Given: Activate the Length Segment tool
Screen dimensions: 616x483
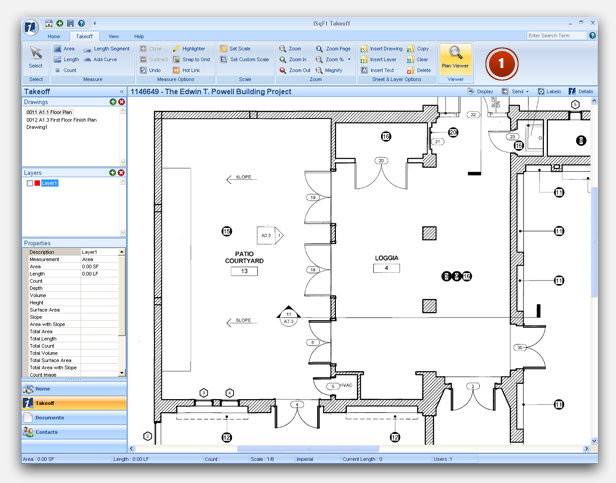Looking at the screenshot, I should (x=106, y=49).
